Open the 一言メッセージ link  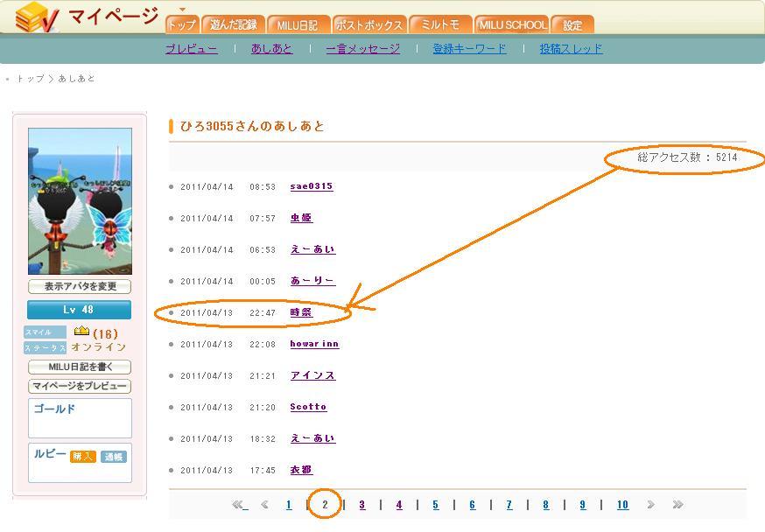tap(363, 49)
